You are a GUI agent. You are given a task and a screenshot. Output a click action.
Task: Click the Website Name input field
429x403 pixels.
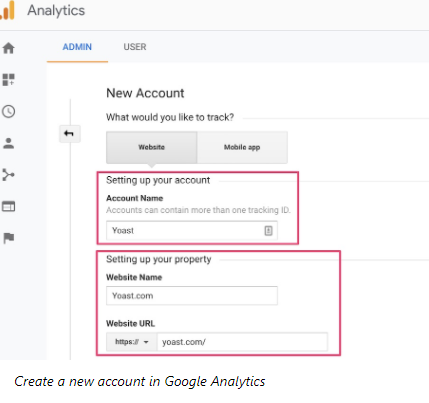192,296
